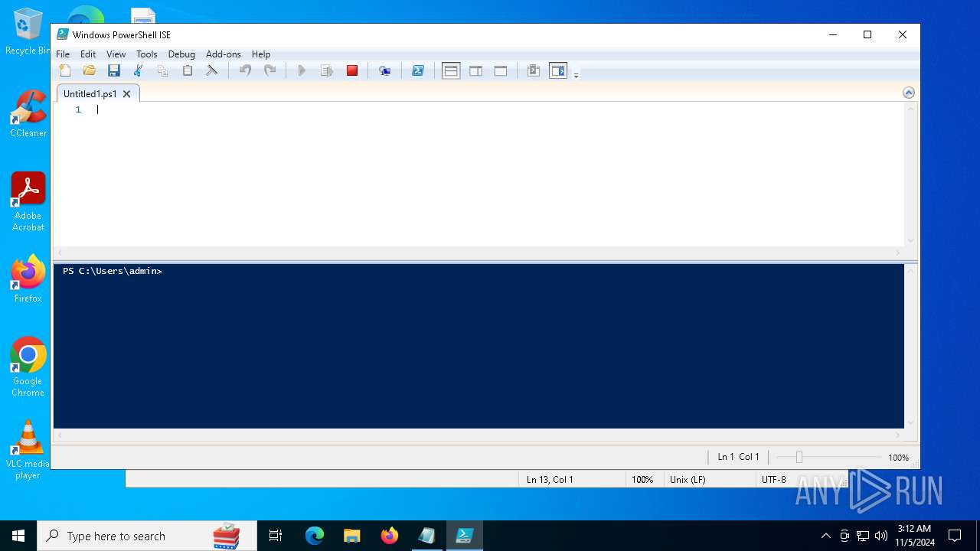Adjust the zoom slider in ISE status bar
Viewport: 980px width, 551px height.
click(799, 458)
